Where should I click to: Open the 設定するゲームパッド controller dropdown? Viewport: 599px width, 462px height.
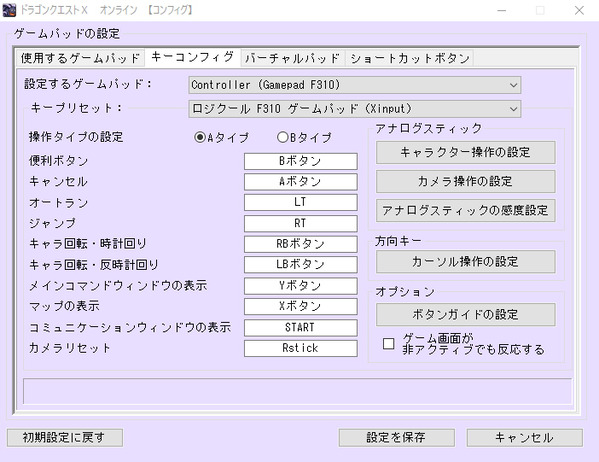(355, 85)
